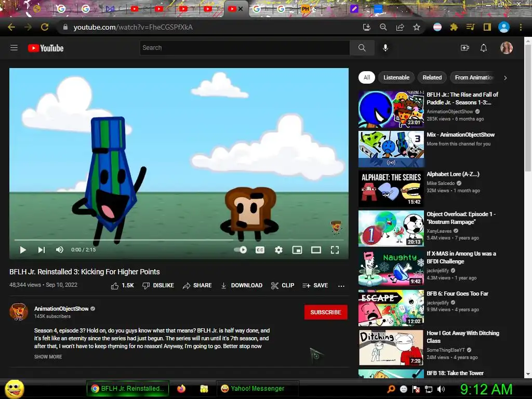The width and height of the screenshot is (532, 399).
Task: Open video settings gear
Action: 278,250
